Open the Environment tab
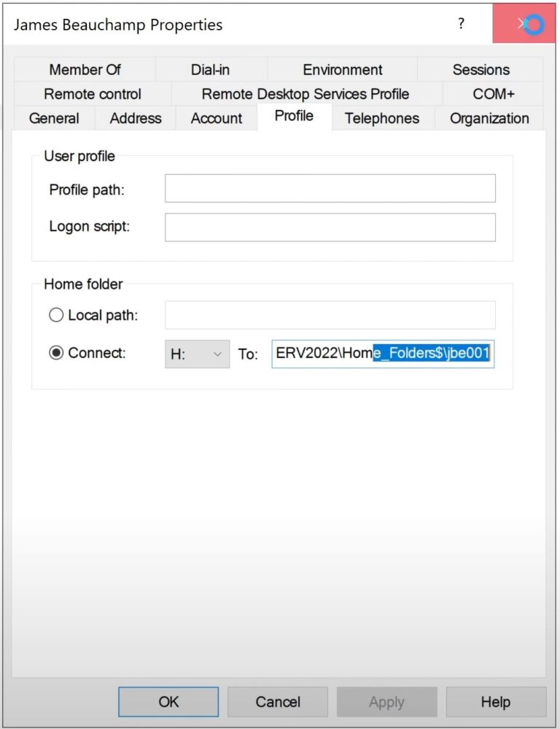Viewport: 560px width, 729px height. click(x=342, y=70)
